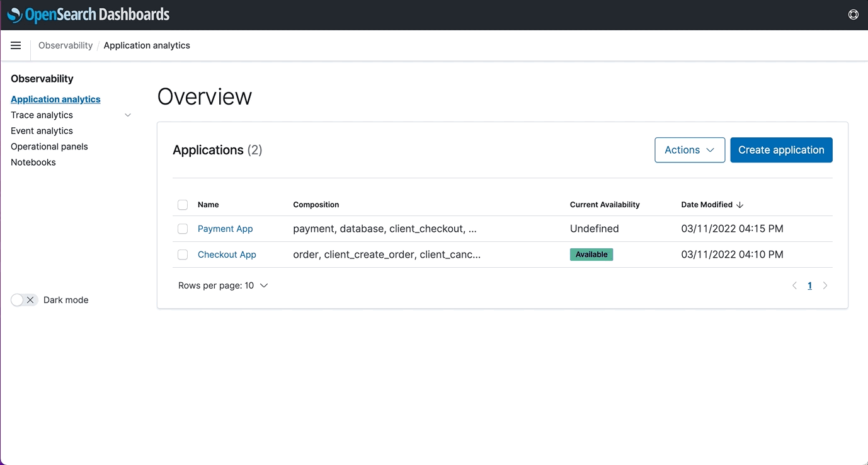Click date 03/11/2022 04:15 PM
The height and width of the screenshot is (465, 868).
pyautogui.click(x=732, y=229)
